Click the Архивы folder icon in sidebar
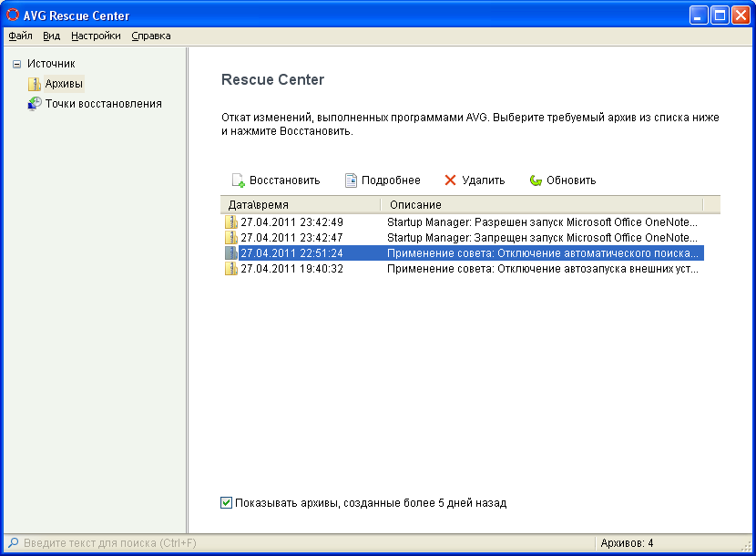756x556 pixels. click(35, 84)
